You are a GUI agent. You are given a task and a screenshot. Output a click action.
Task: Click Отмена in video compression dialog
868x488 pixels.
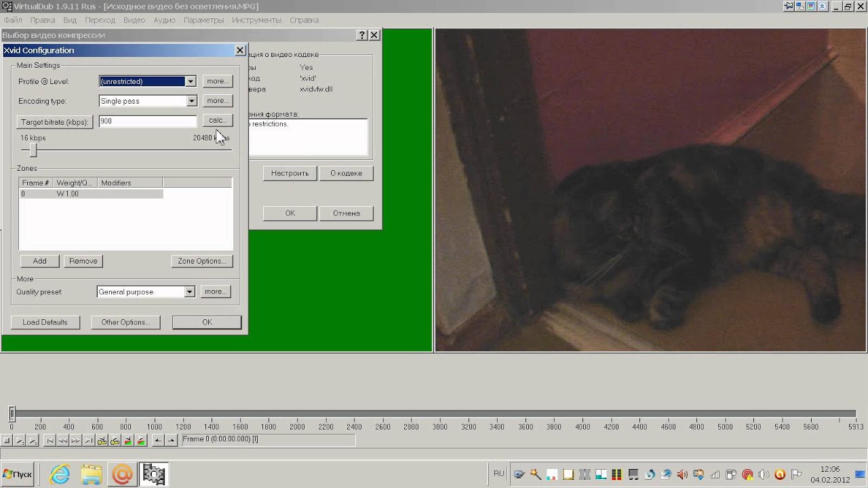(x=346, y=213)
